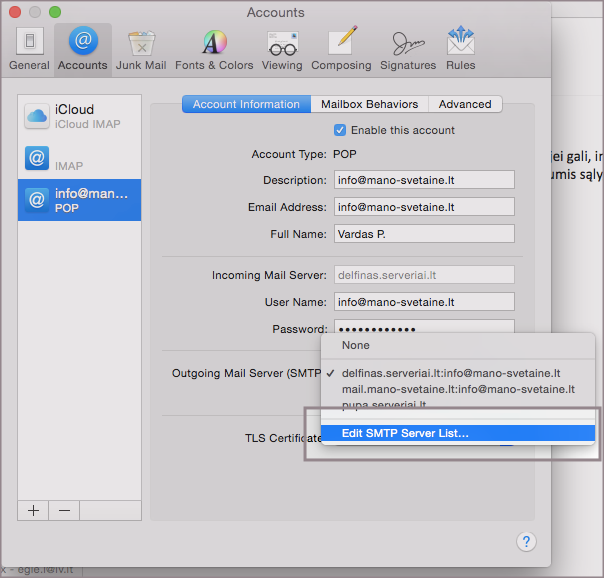Open the Rules preferences pane
604x578 pixels.
click(x=460, y=49)
